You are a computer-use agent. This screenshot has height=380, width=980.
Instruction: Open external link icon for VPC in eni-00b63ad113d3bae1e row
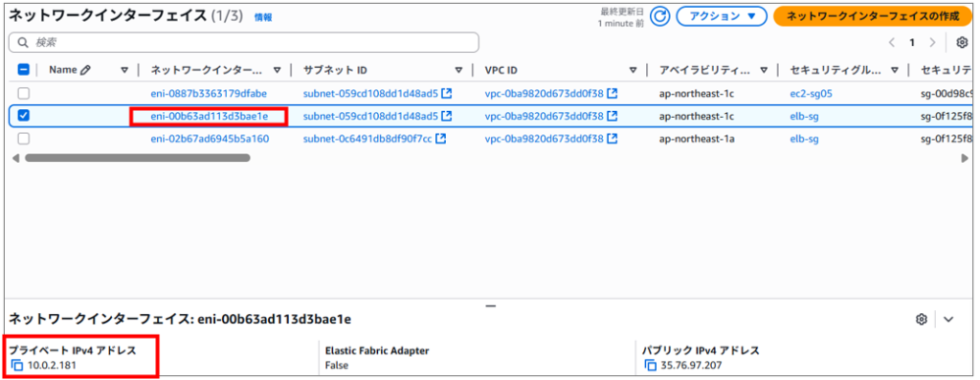612,116
